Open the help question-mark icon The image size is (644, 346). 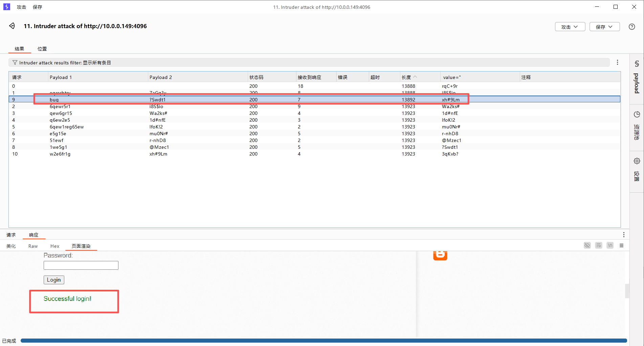632,27
